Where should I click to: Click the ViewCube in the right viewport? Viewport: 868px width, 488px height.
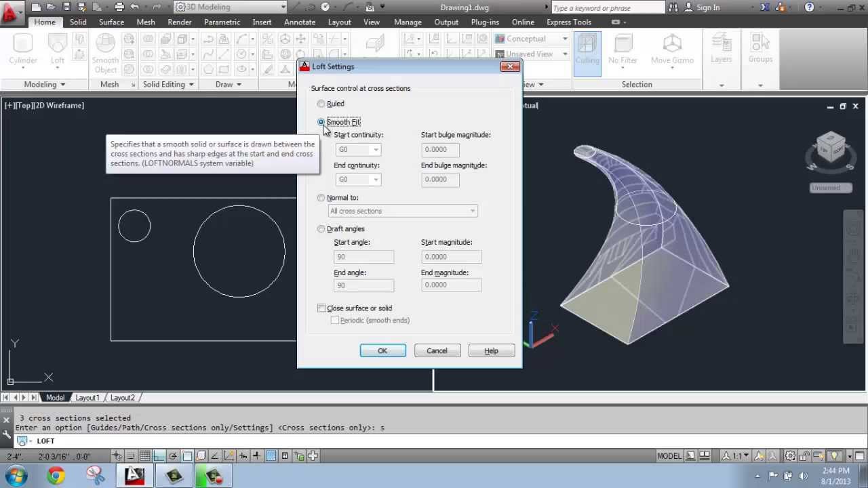[x=831, y=148]
